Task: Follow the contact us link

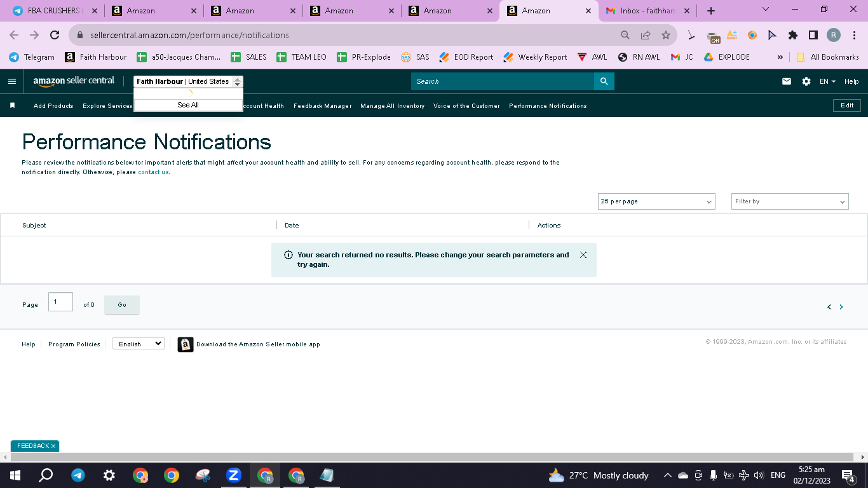Action: (x=153, y=172)
